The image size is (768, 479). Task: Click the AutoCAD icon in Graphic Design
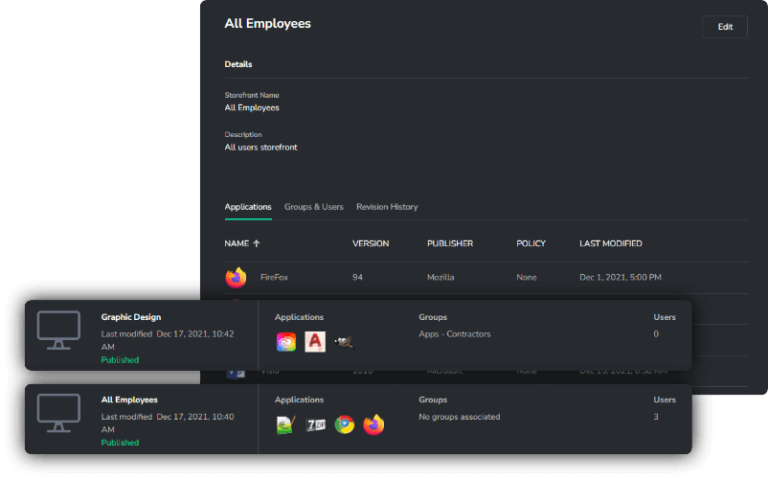coord(315,342)
